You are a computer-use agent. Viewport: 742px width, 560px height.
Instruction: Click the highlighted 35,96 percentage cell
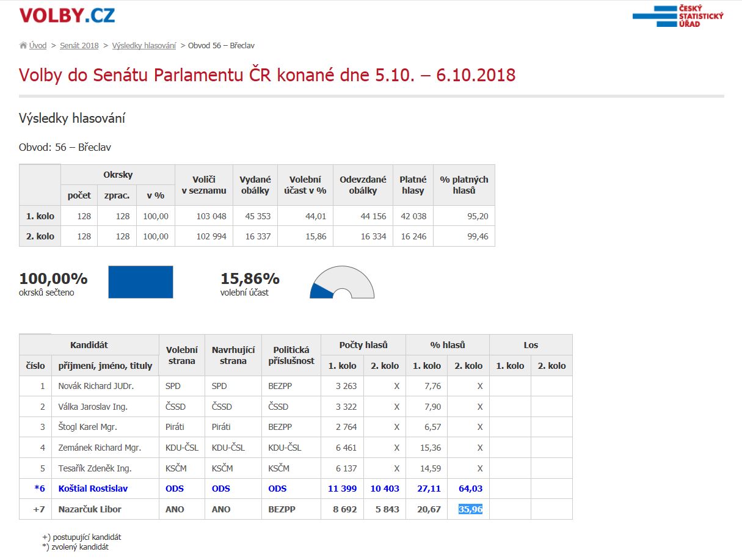pos(470,509)
